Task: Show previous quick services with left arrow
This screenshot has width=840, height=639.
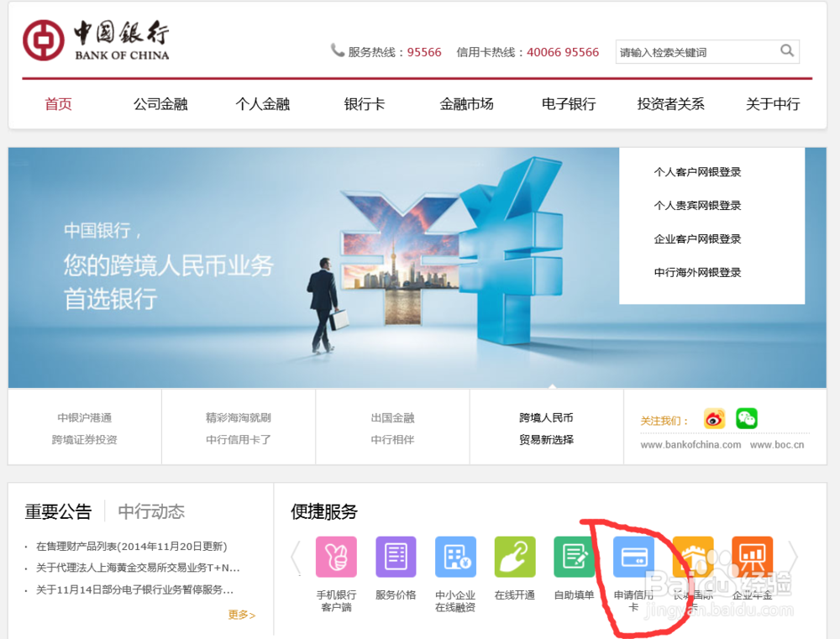Action: pyautogui.click(x=296, y=558)
